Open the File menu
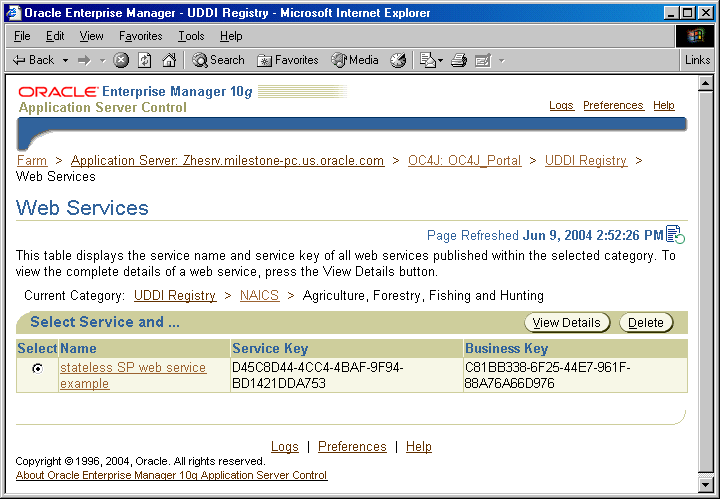 point(22,36)
